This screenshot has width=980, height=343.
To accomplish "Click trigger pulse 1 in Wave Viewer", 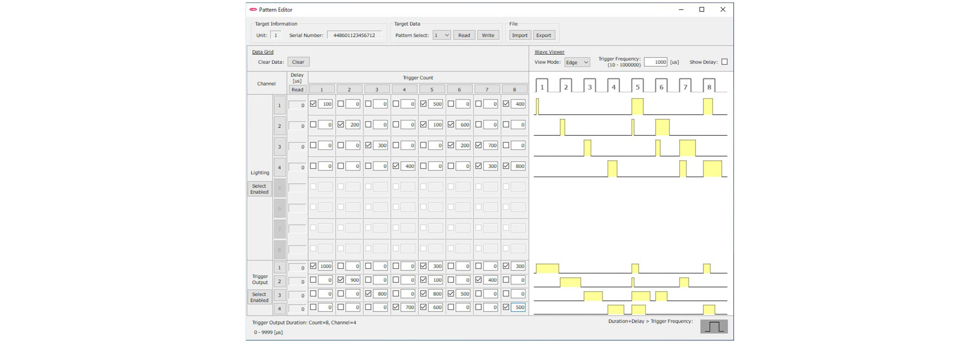I will (541, 86).
